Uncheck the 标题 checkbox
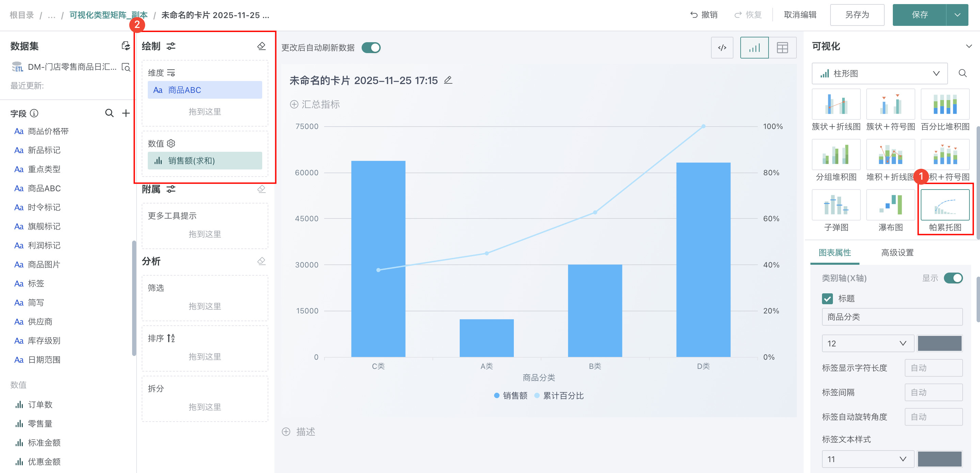The image size is (980, 473). pyautogui.click(x=827, y=298)
